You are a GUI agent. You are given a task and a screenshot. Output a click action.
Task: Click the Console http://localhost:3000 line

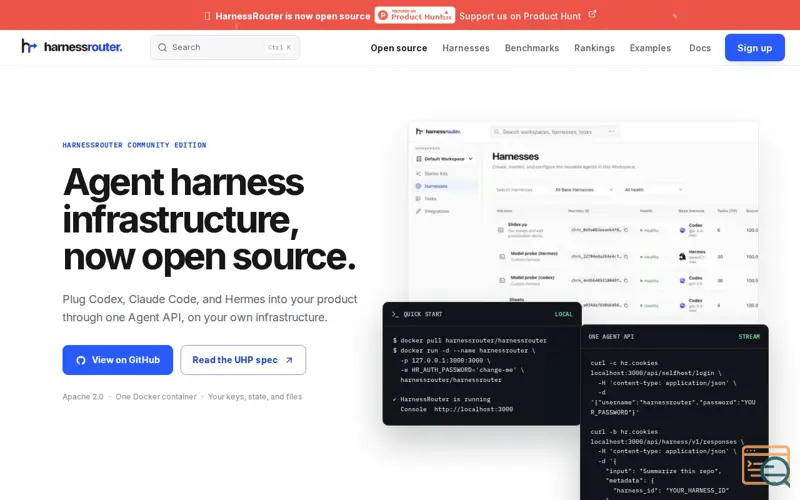coord(457,409)
